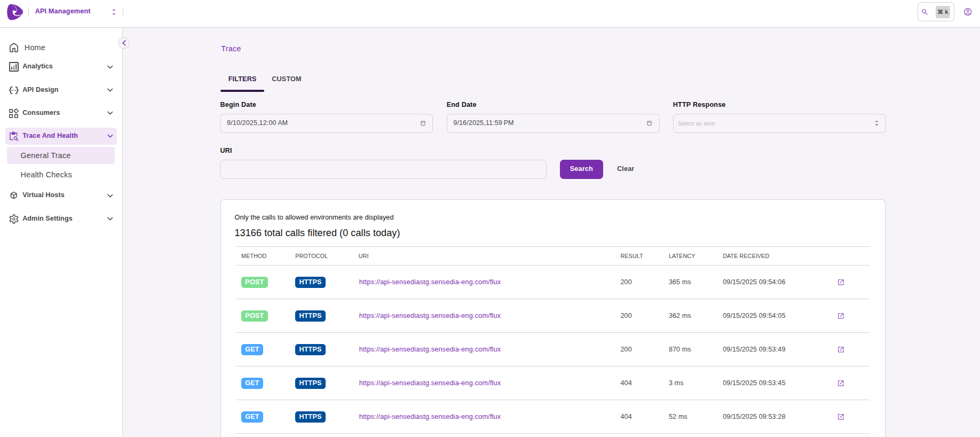This screenshot has height=437, width=980.
Task: Select Health Checks in sidebar
Action: pyautogui.click(x=46, y=175)
